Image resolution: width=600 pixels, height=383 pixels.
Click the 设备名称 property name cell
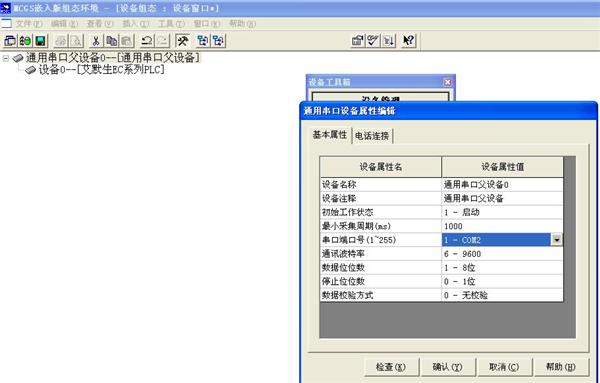pyautogui.click(x=380, y=185)
